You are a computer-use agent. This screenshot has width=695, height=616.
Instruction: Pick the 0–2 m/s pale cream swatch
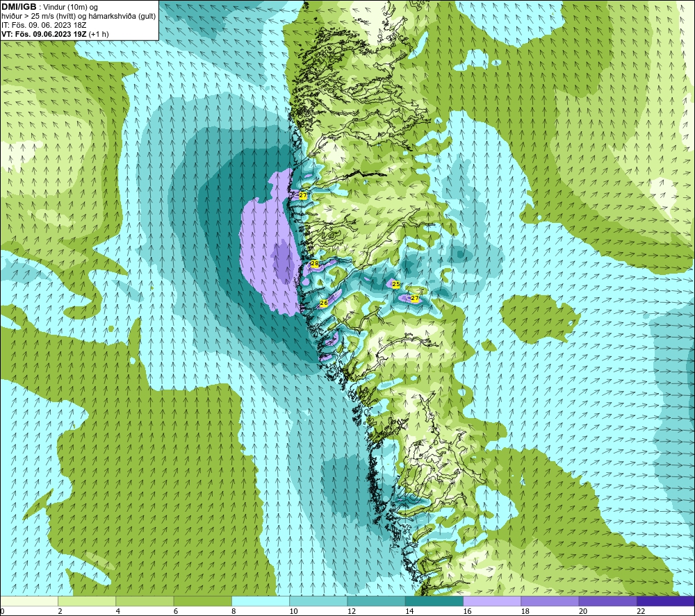(x=29, y=601)
